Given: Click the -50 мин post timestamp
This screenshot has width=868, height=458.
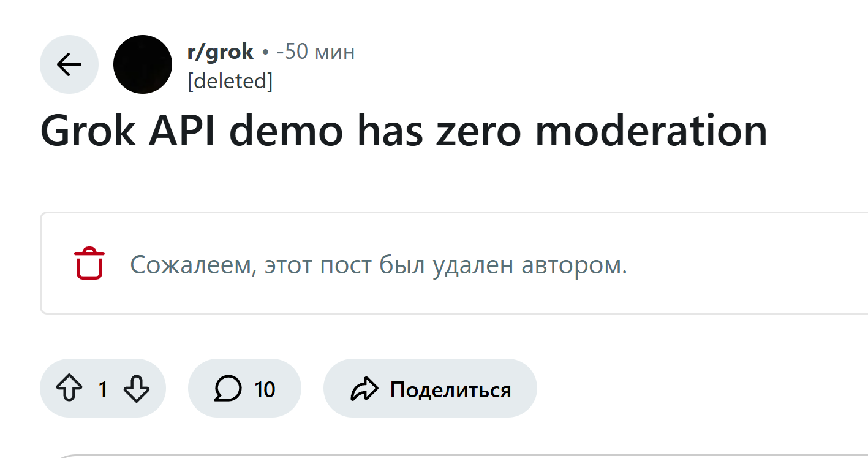Looking at the screenshot, I should point(315,52).
